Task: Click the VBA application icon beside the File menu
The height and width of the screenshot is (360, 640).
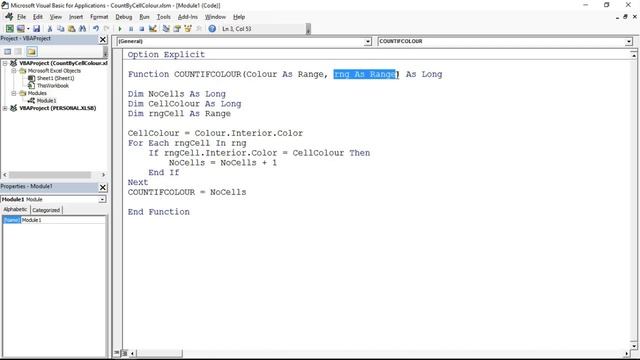Action: click(x=9, y=17)
